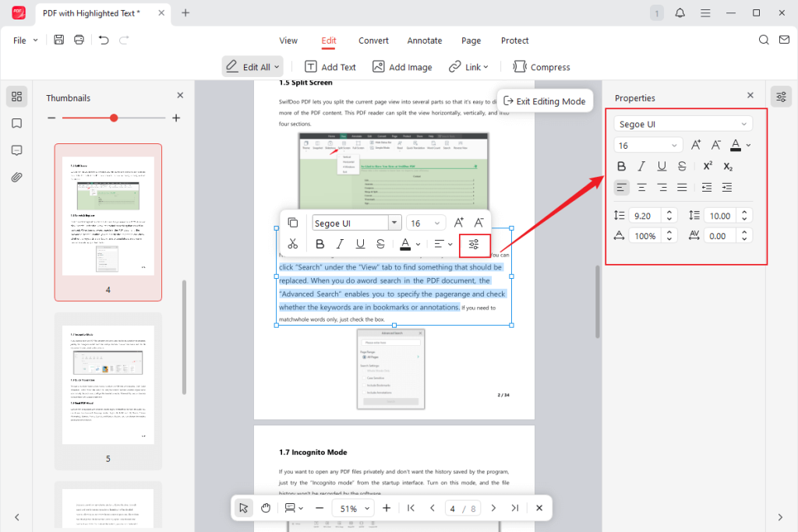Select the Hand tool in bottom toolbar
The width and height of the screenshot is (798, 532).
click(x=265, y=507)
